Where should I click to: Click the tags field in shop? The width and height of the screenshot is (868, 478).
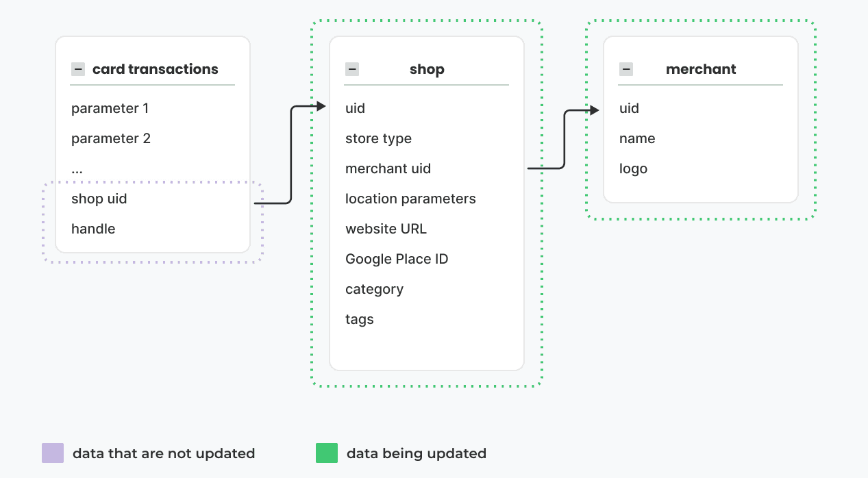point(359,319)
